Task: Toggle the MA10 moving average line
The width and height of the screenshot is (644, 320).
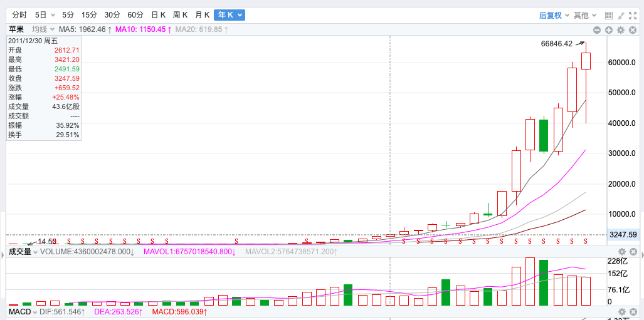Action: (x=143, y=29)
